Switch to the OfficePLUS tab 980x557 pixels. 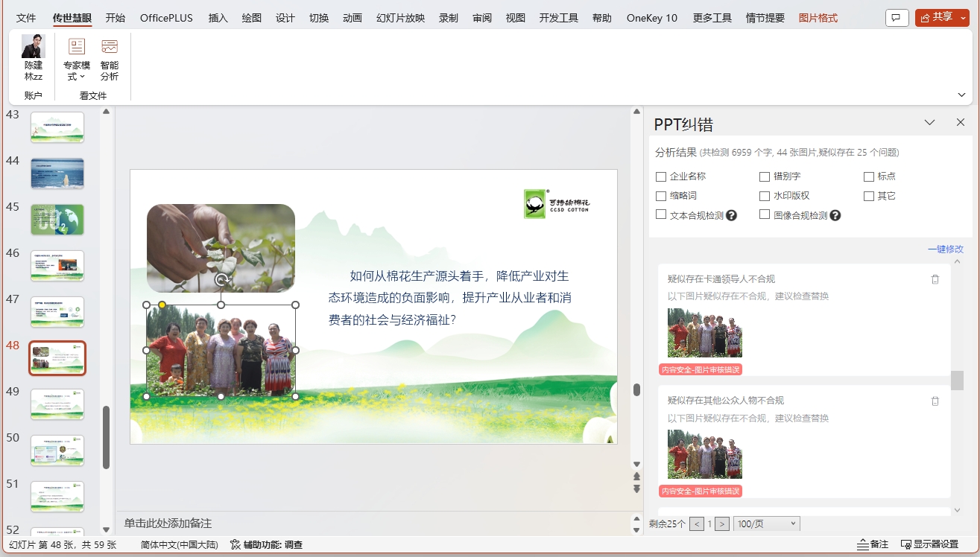coord(166,18)
